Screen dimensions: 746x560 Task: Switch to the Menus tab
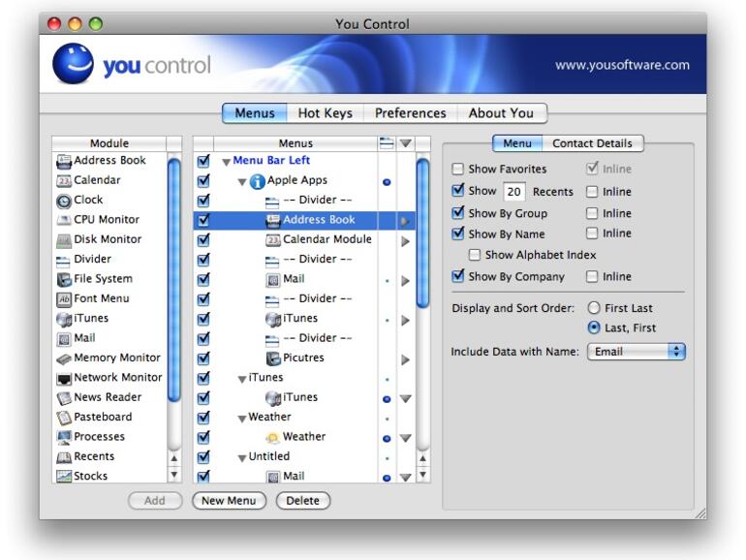(x=255, y=113)
